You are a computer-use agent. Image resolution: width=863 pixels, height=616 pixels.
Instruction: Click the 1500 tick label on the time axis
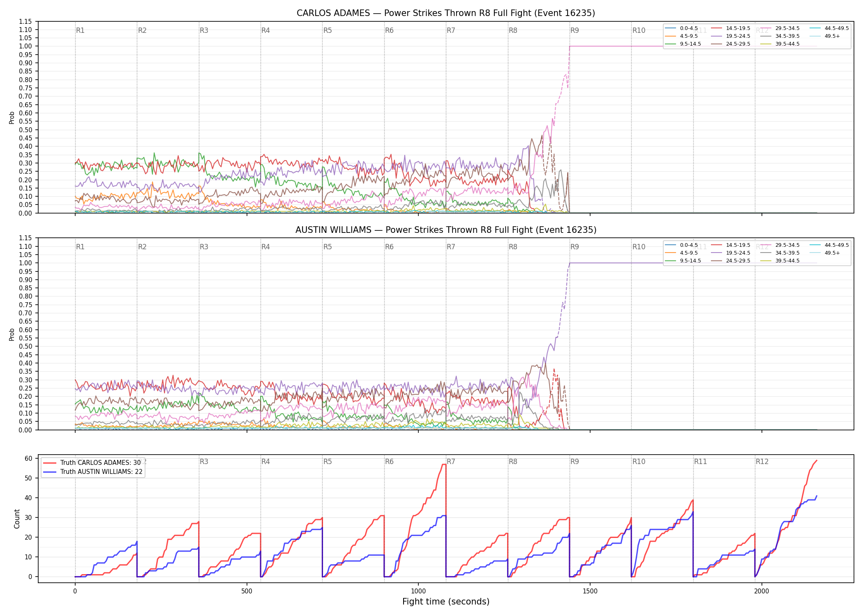(x=590, y=591)
